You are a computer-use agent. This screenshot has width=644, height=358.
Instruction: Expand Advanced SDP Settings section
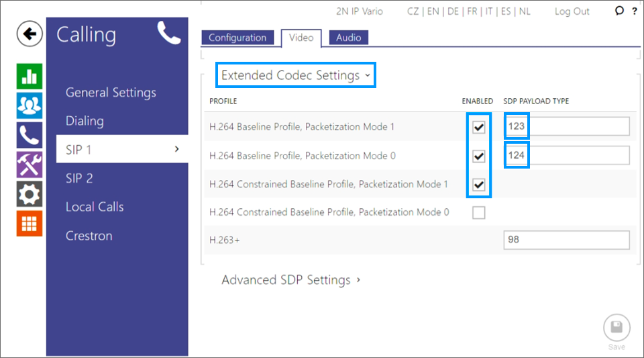(290, 280)
